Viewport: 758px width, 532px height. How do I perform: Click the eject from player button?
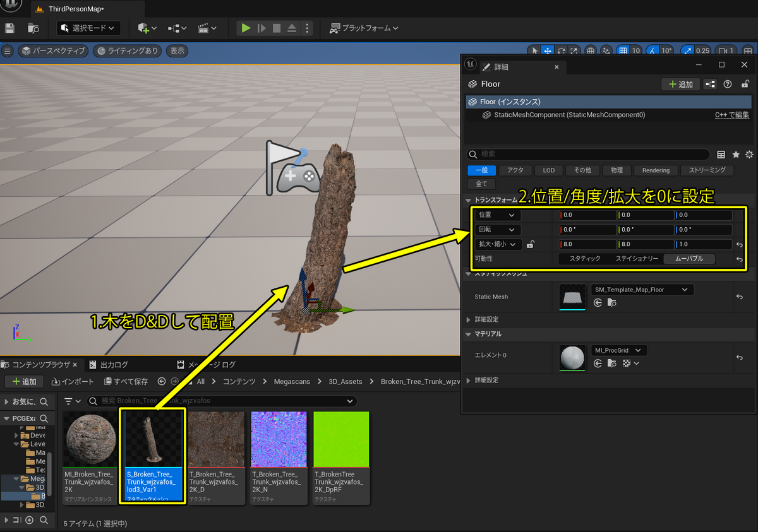point(292,28)
